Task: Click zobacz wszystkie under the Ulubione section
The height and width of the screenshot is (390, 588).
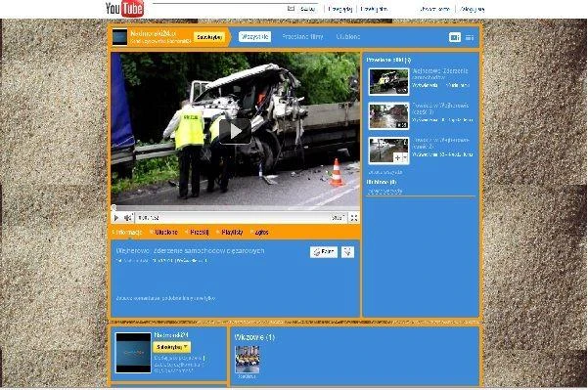Action: click(x=385, y=191)
